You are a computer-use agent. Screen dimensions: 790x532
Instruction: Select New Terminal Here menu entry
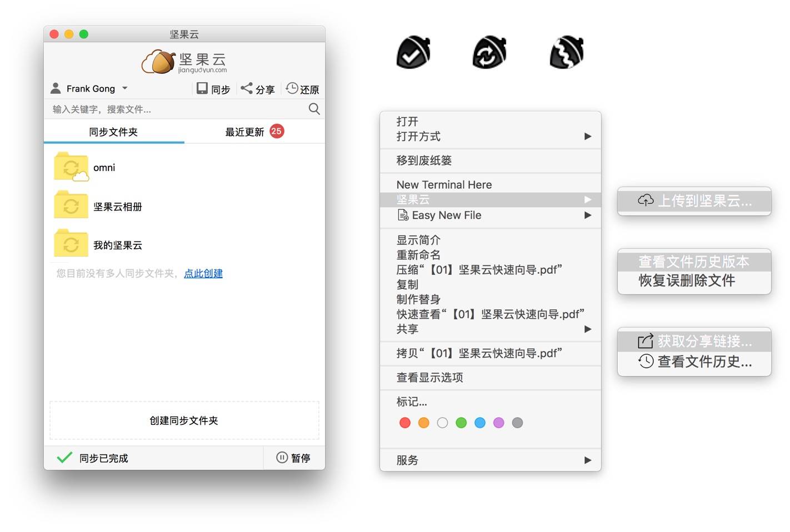444,184
